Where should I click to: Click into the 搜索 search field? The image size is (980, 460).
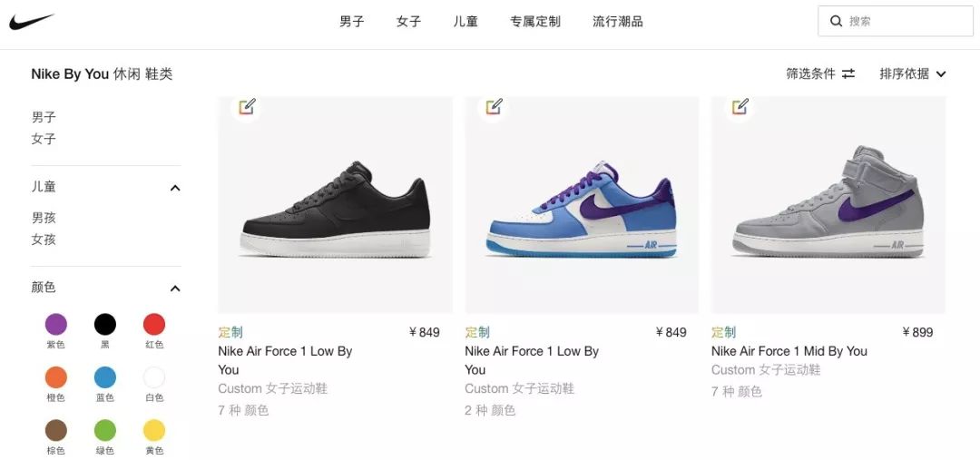[x=895, y=21]
